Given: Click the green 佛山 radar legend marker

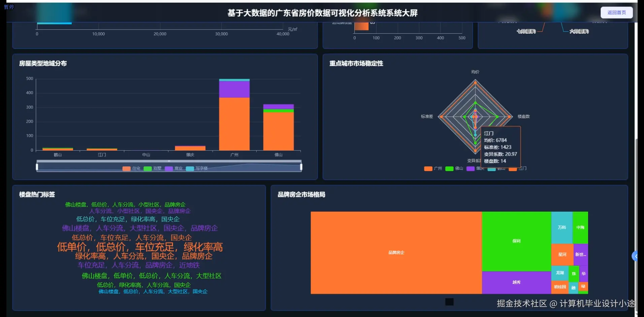Looking at the screenshot, I should pos(449,169).
